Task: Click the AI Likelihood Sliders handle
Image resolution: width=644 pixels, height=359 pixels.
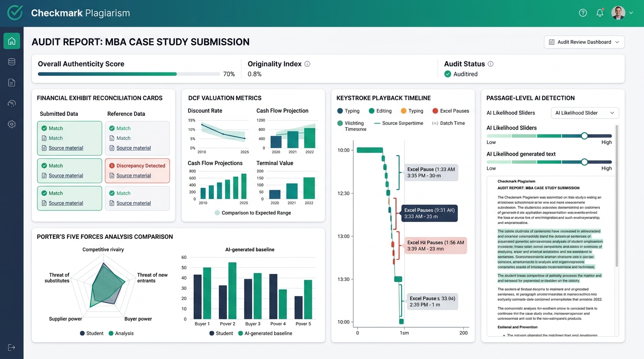Action: coord(584,136)
